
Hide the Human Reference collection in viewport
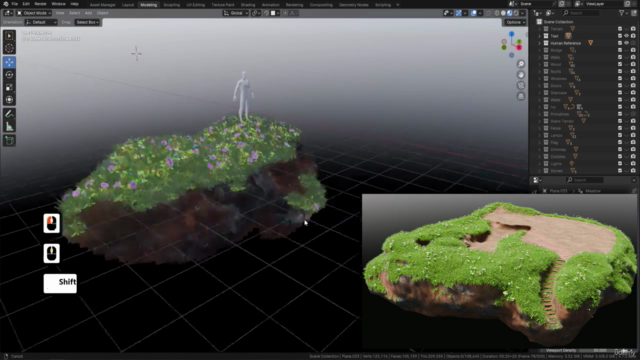627,43
